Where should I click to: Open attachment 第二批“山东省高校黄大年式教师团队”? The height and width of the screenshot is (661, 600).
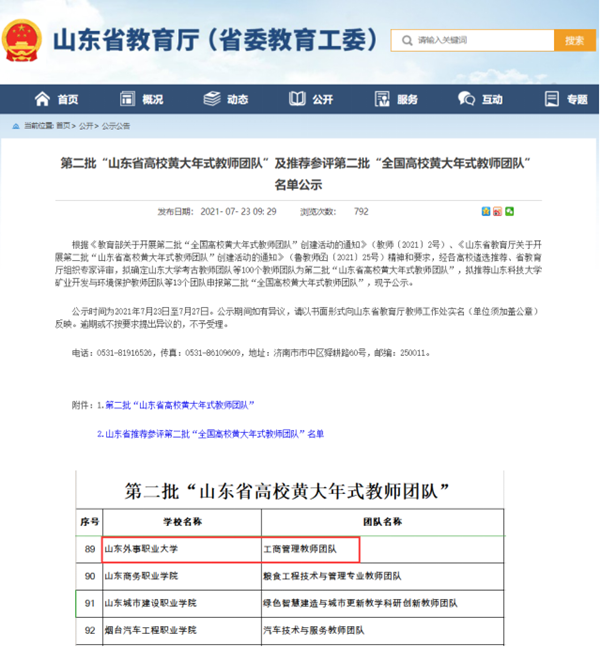[x=180, y=405]
